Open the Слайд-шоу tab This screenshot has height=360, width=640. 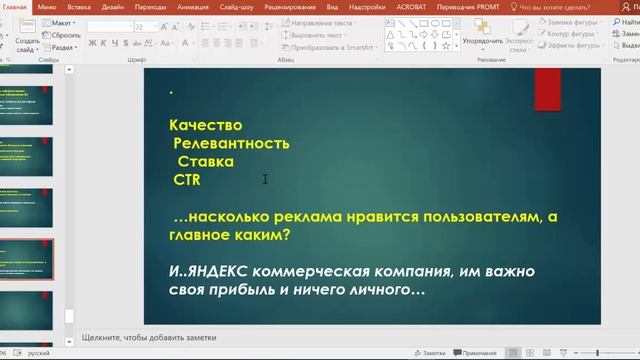tap(236, 7)
